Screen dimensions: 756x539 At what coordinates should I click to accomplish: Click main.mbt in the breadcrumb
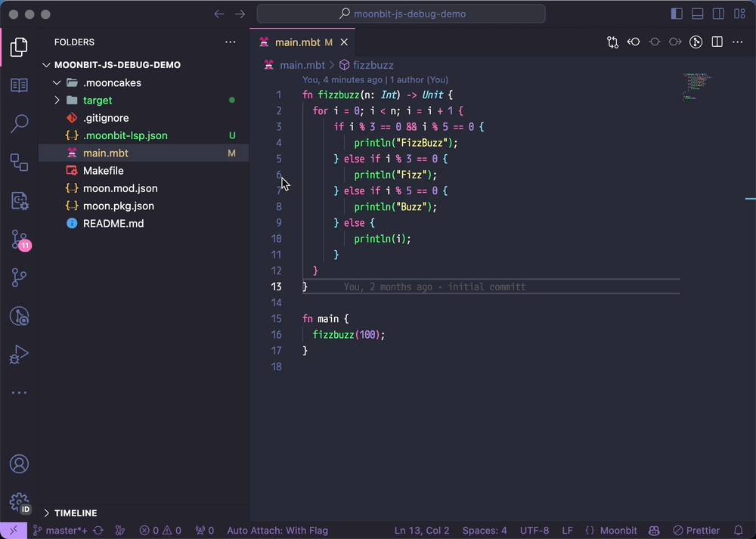click(302, 65)
